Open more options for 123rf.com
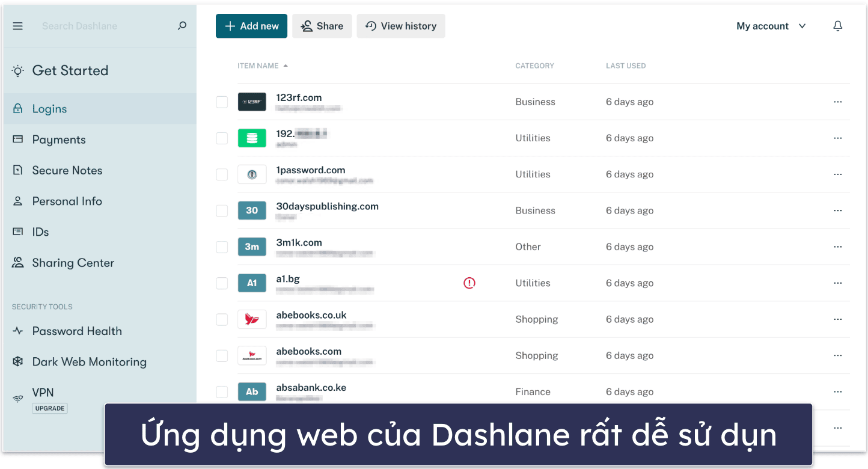868x469 pixels. [x=838, y=102]
